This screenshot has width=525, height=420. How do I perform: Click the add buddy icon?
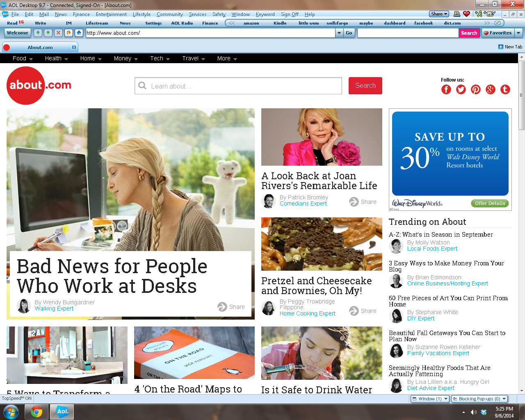[x=478, y=14]
